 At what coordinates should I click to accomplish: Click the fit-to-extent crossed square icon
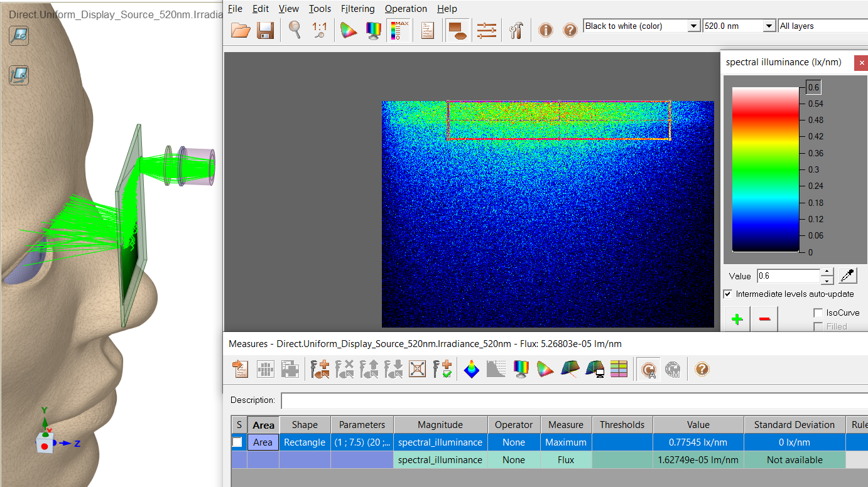point(418,369)
